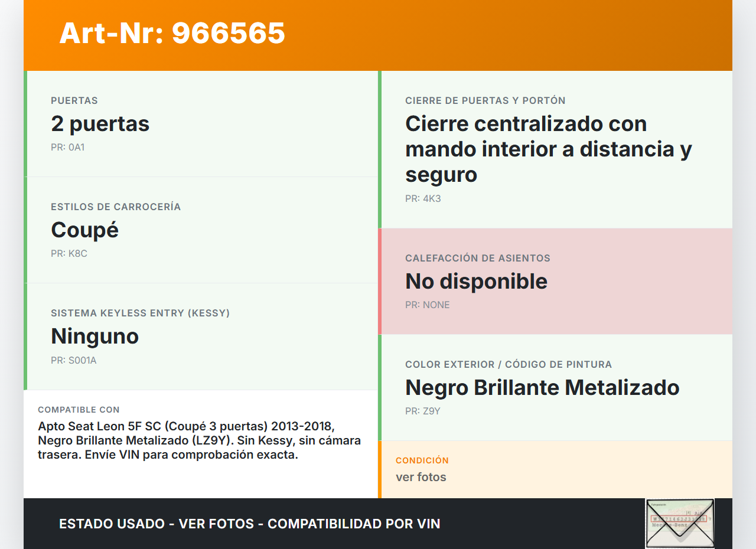The height and width of the screenshot is (549, 756).
Task: Click the 'PR: NONE' code
Action: 428,305
